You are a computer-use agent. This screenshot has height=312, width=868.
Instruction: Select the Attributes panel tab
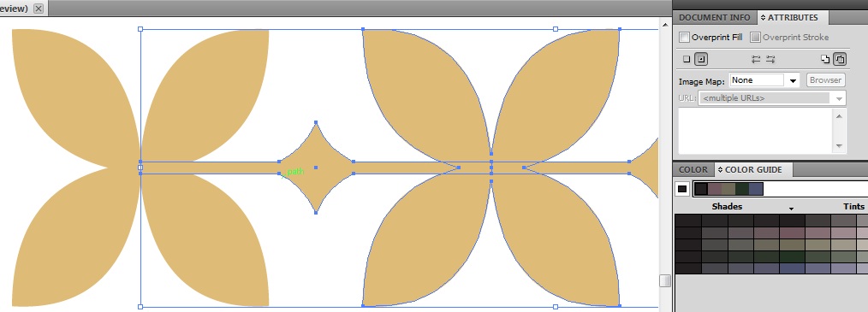792,18
